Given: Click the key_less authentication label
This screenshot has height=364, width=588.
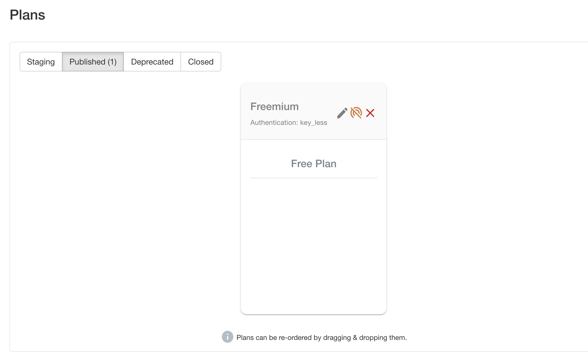Looking at the screenshot, I should tap(289, 122).
